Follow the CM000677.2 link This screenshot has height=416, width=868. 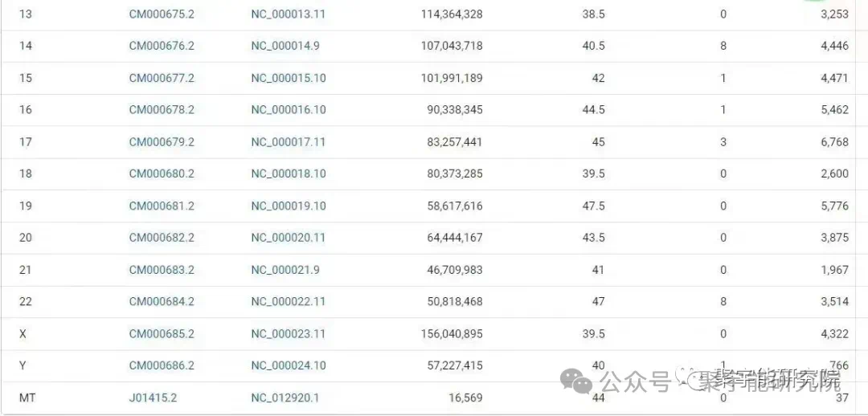click(162, 78)
